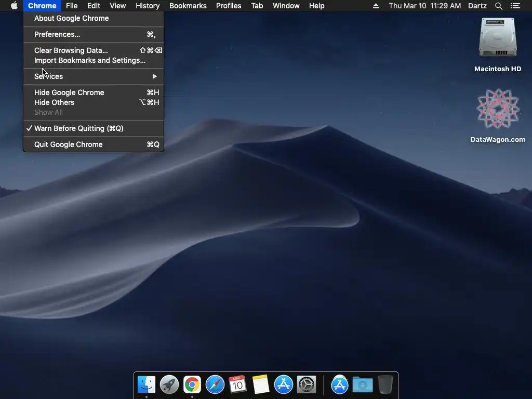Open the Help menu
Viewport: 532px width, 399px height.
coord(316,6)
